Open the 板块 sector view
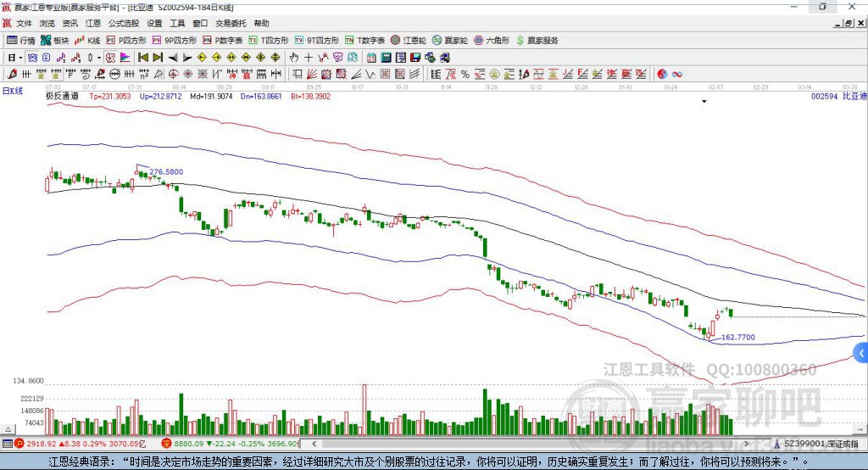Image resolution: width=868 pixels, height=470 pixels. click(55, 41)
